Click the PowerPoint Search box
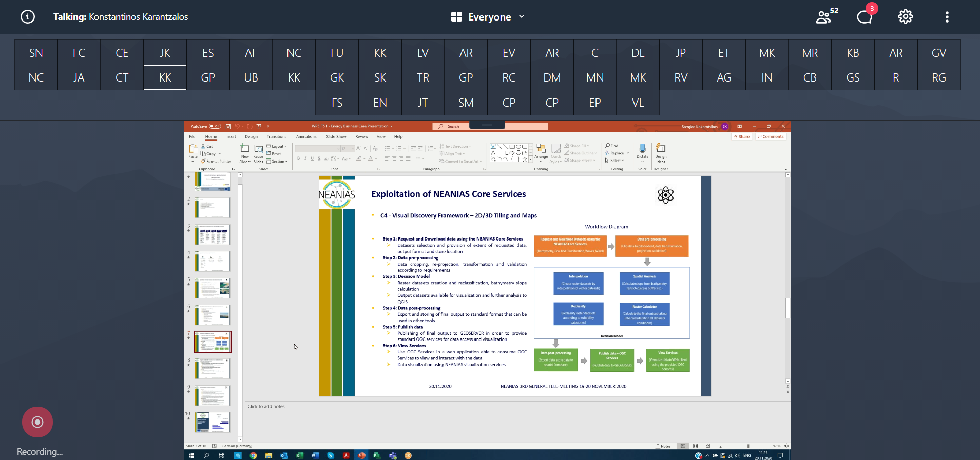The height and width of the screenshot is (460, 980). [490, 126]
